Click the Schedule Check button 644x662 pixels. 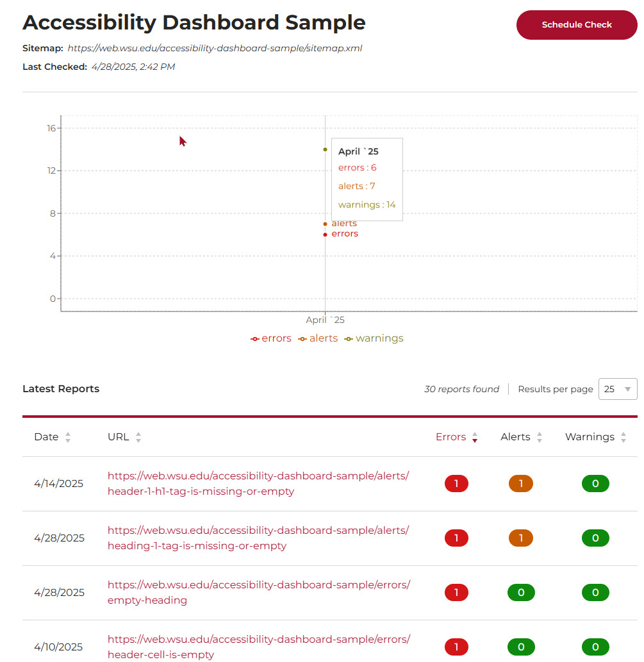[x=576, y=25]
